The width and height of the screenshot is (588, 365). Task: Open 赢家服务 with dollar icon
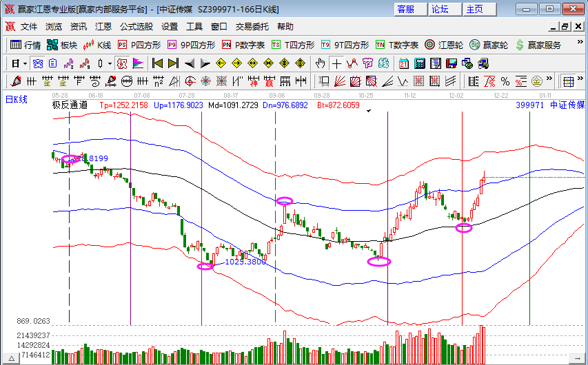pyautogui.click(x=538, y=45)
